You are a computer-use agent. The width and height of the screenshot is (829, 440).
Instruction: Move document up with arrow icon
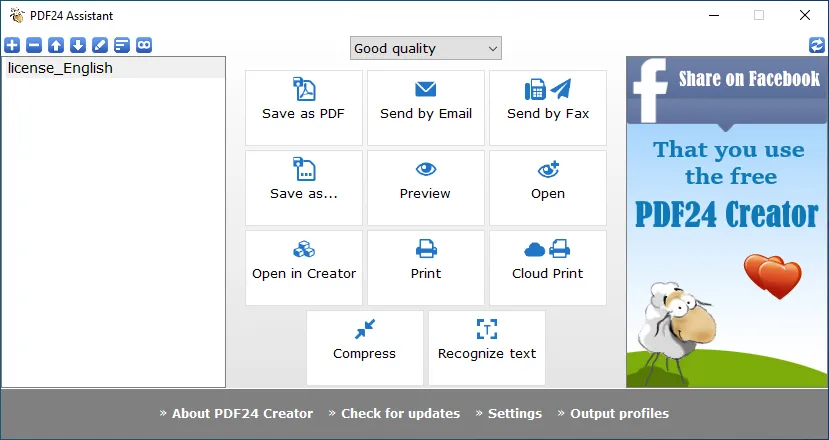coord(56,45)
